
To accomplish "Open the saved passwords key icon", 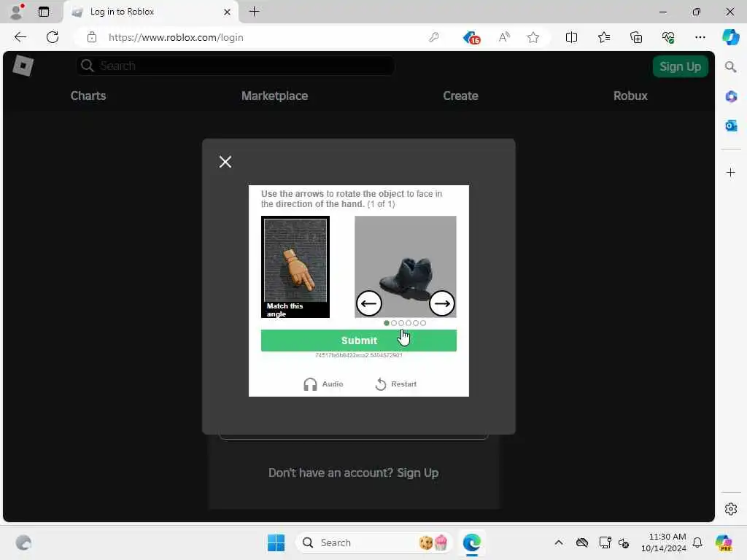I will (x=433, y=37).
